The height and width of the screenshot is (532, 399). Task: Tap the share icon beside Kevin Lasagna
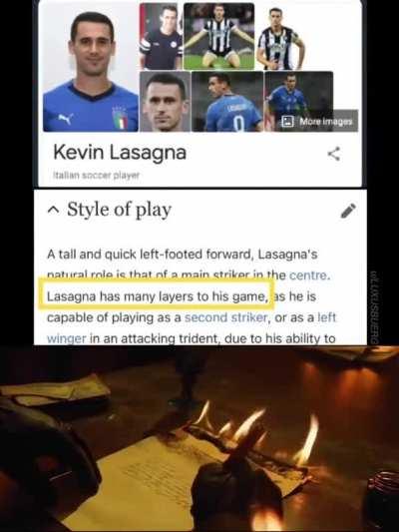click(334, 154)
